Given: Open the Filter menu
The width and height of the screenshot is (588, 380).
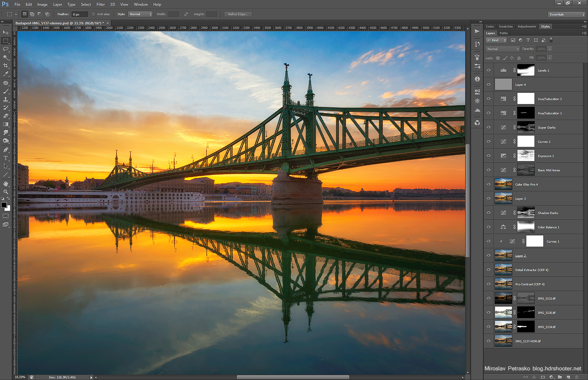Looking at the screenshot, I should tap(100, 4).
